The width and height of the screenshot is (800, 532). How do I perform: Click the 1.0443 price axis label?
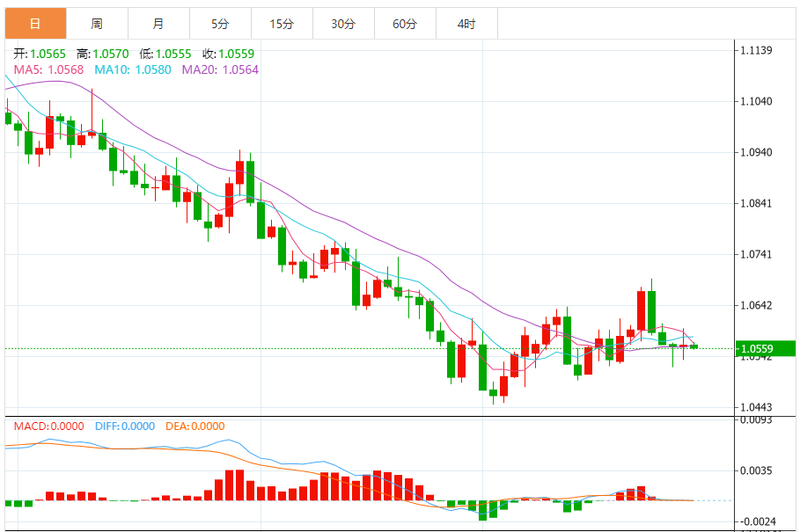pyautogui.click(x=756, y=407)
